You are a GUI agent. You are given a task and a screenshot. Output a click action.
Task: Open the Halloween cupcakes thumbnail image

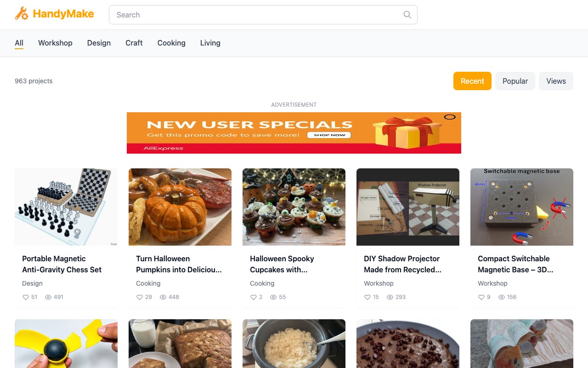pos(294,207)
